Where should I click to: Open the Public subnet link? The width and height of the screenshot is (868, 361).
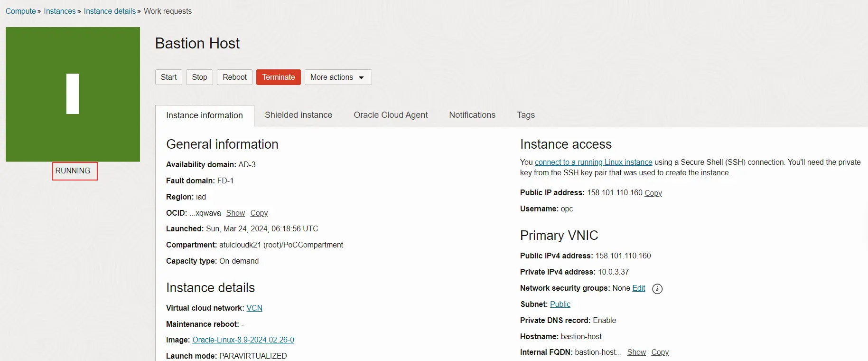[x=560, y=304]
